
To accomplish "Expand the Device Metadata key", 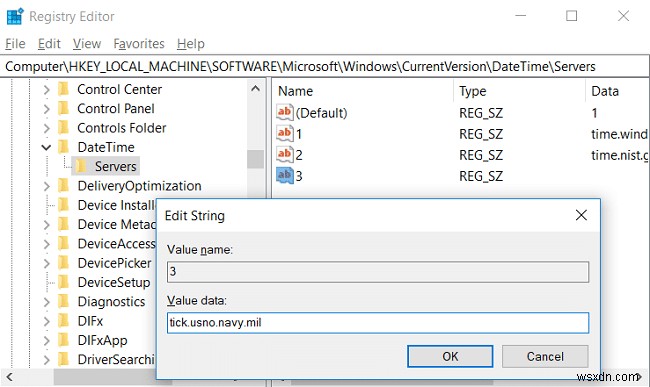I will 46,224.
